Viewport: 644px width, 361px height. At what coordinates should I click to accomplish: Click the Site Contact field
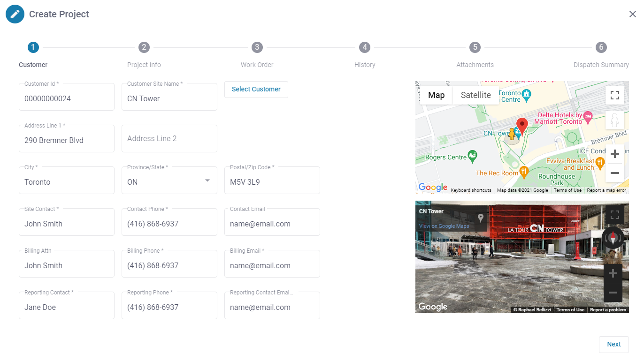67,222
